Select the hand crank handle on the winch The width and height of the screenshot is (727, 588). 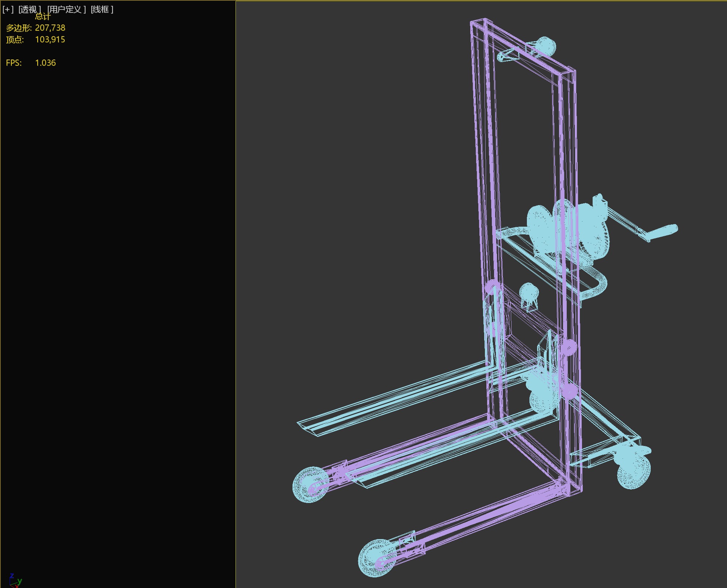663,231
